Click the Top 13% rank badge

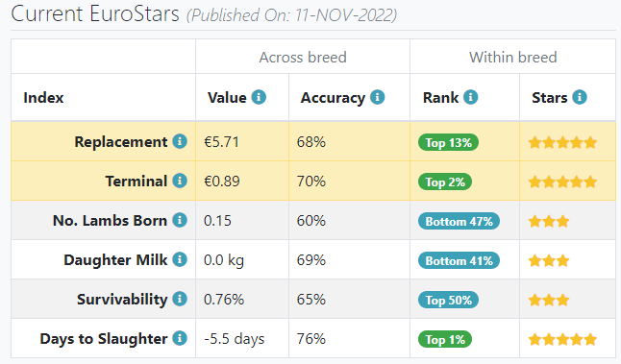click(448, 142)
